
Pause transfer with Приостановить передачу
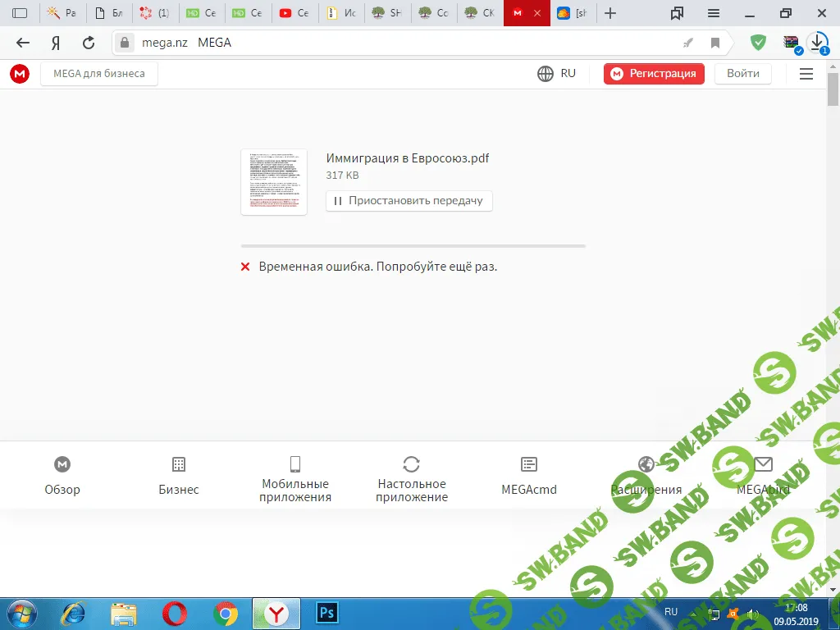pyautogui.click(x=409, y=200)
